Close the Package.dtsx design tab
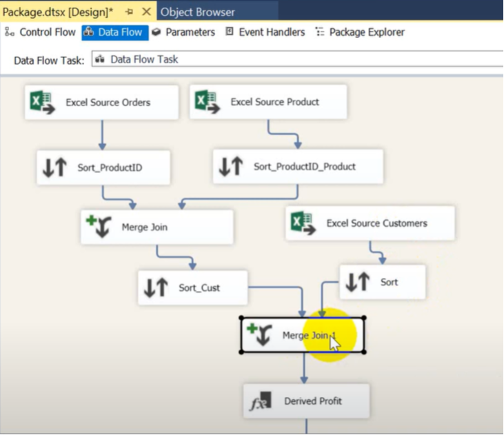Image resolution: width=504 pixels, height=435 pixels. (x=145, y=12)
